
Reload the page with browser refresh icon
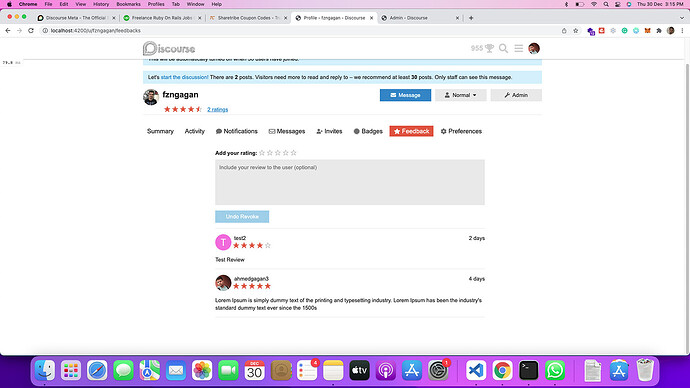click(31, 30)
